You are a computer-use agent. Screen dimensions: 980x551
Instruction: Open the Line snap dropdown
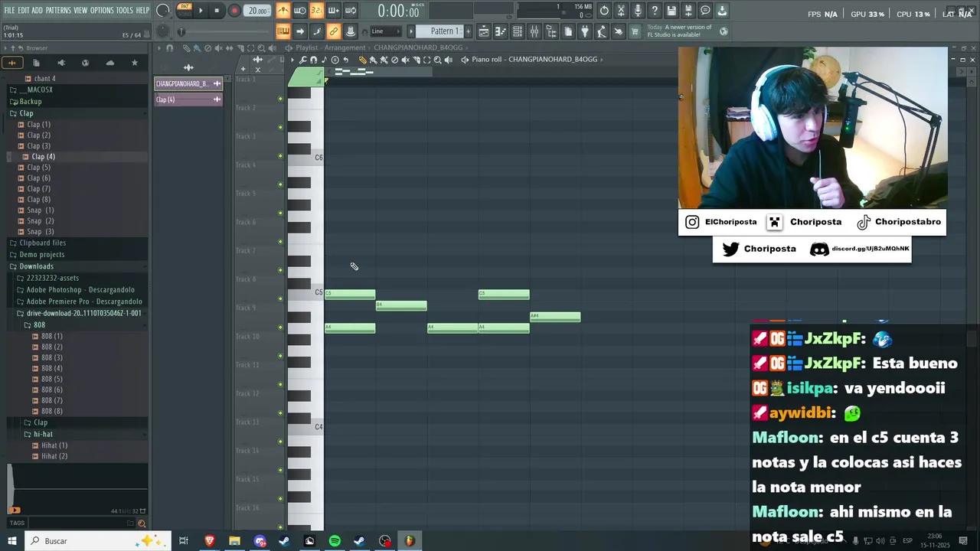[386, 31]
